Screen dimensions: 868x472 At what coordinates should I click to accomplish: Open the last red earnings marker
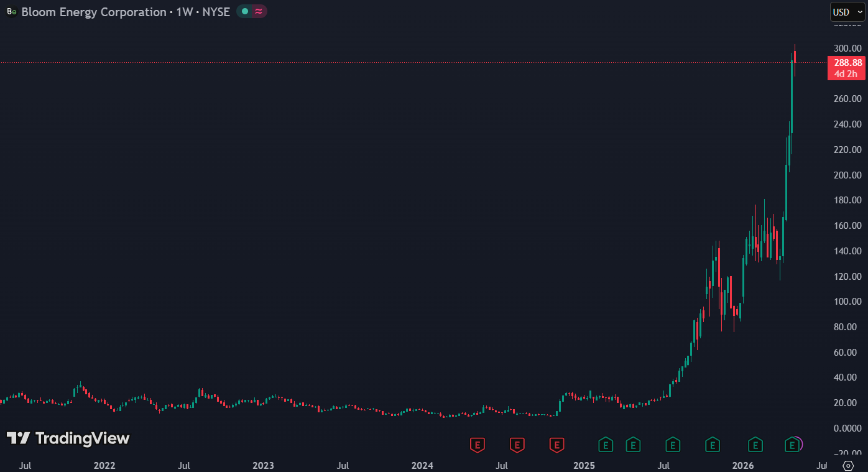(x=557, y=445)
